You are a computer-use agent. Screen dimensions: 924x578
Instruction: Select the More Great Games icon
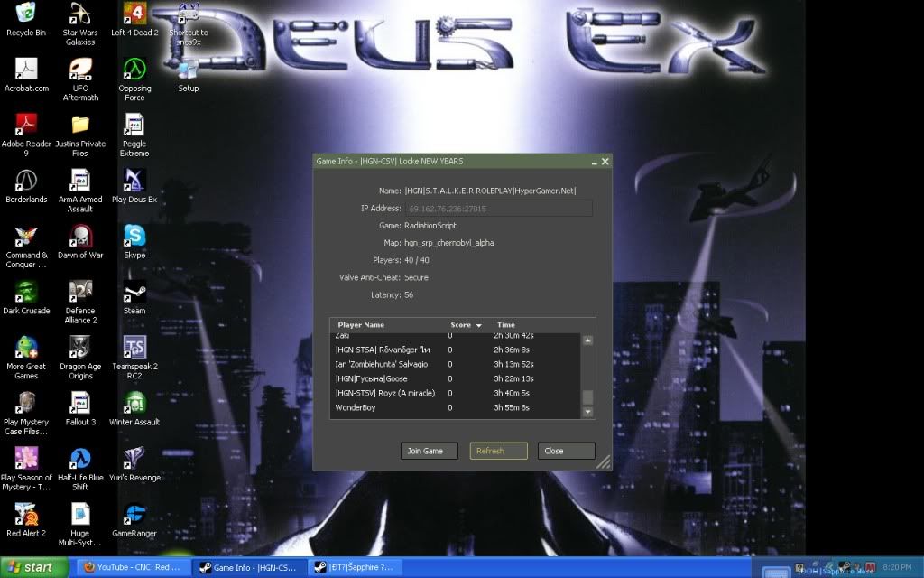click(26, 358)
